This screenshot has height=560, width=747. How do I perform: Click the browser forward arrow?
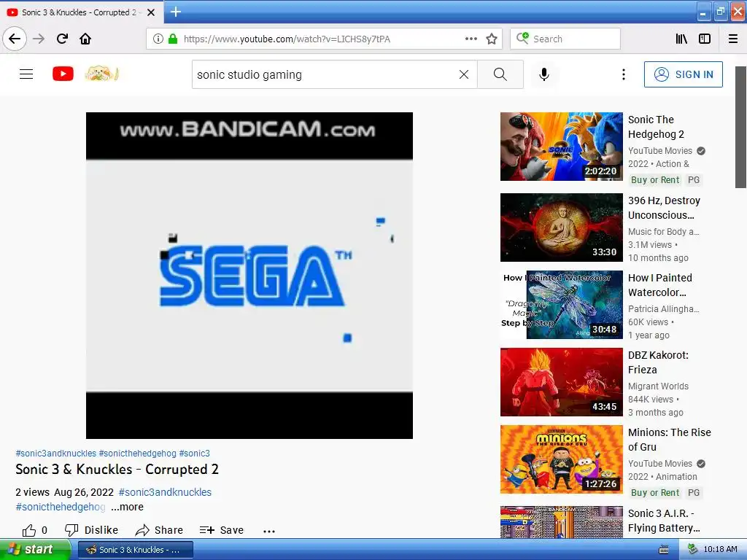pos(39,39)
